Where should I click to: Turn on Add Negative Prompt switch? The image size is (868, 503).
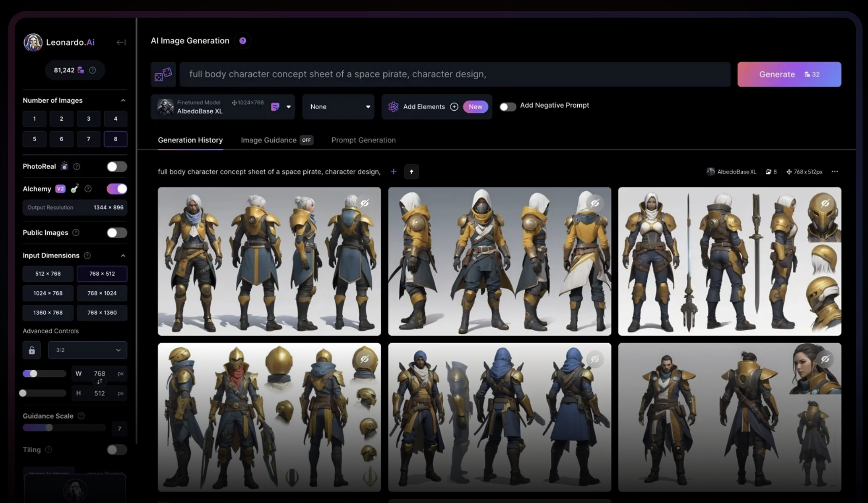508,106
